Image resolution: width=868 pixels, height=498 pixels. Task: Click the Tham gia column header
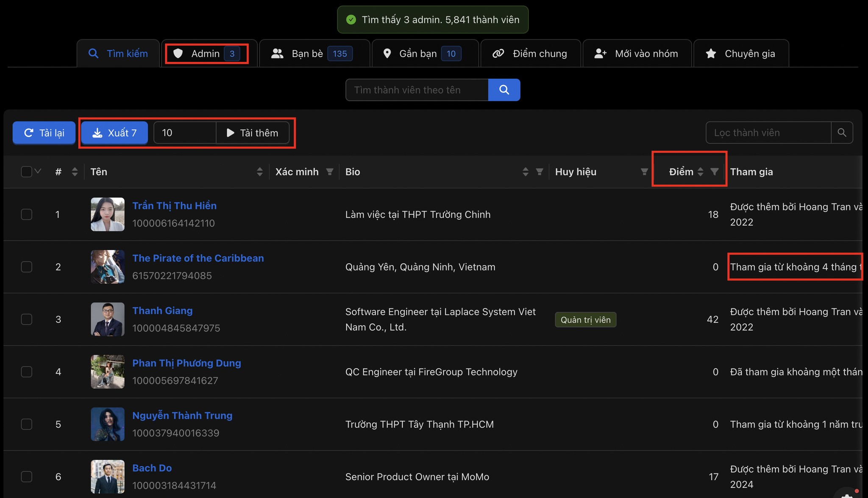[x=751, y=172]
